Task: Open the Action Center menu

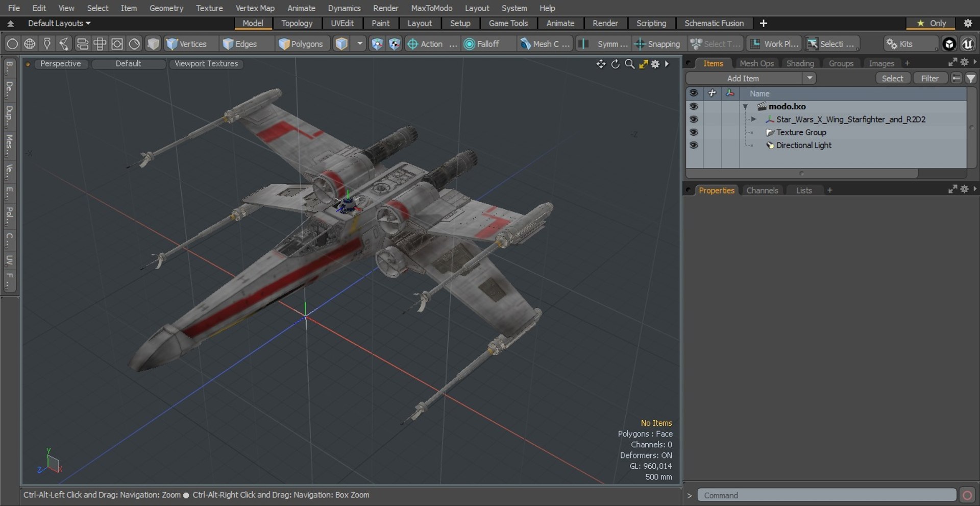Action: [x=432, y=44]
